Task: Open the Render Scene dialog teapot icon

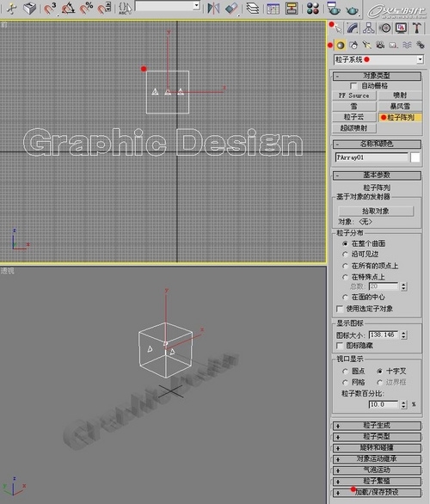Action: coord(334,8)
